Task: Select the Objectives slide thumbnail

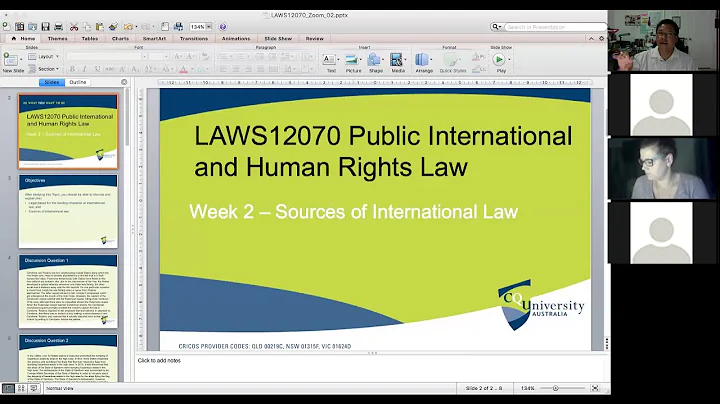Action: 68,211
